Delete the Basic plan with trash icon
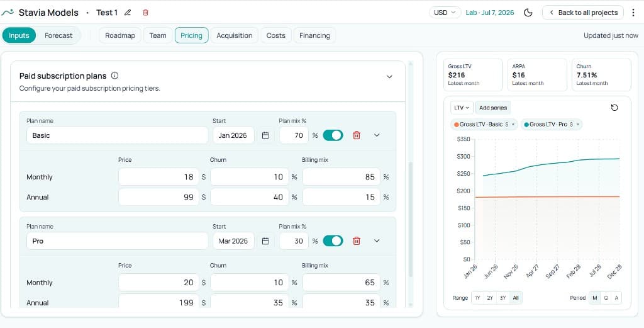Image resolution: width=644 pixels, height=328 pixels. click(x=357, y=135)
